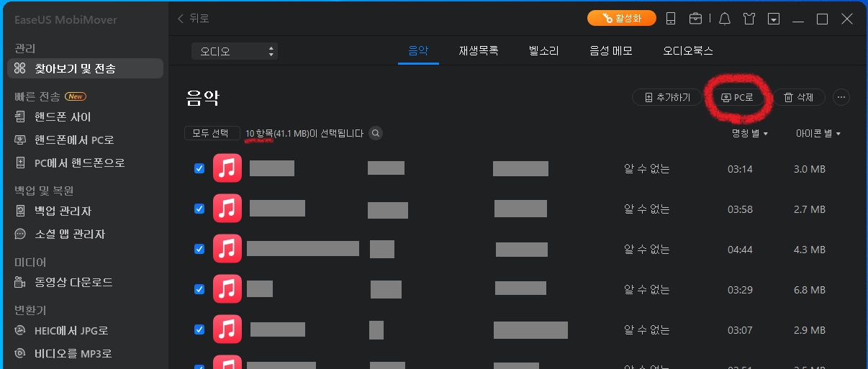Click the PC로 transfer button
This screenshot has width=868, height=369.
click(x=737, y=97)
